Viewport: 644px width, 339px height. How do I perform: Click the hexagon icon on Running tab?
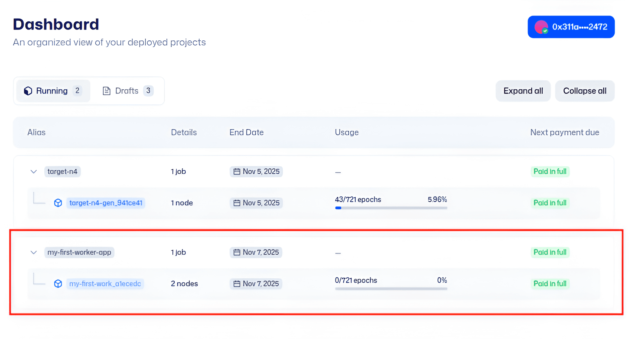click(x=28, y=91)
